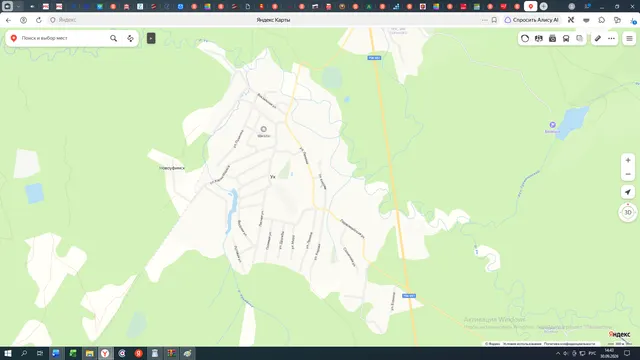Screen dimensions: 640x360
Task: Bookmark the page with the bookmark icon
Action: pos(494,20)
